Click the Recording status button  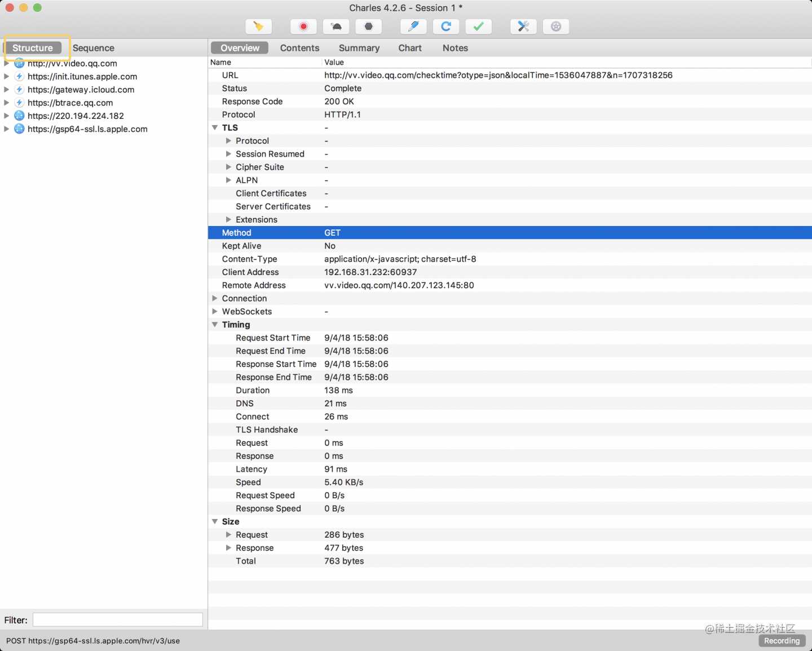[782, 641]
